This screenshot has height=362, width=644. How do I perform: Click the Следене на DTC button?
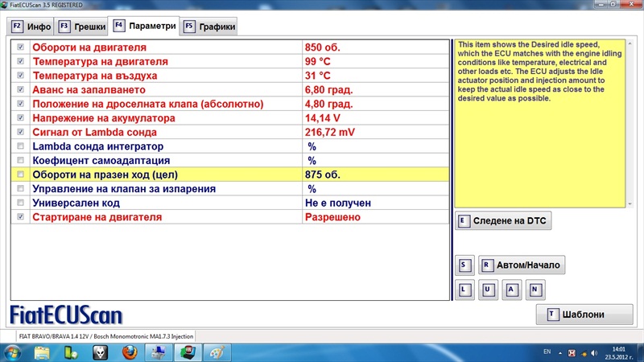pyautogui.click(x=503, y=220)
